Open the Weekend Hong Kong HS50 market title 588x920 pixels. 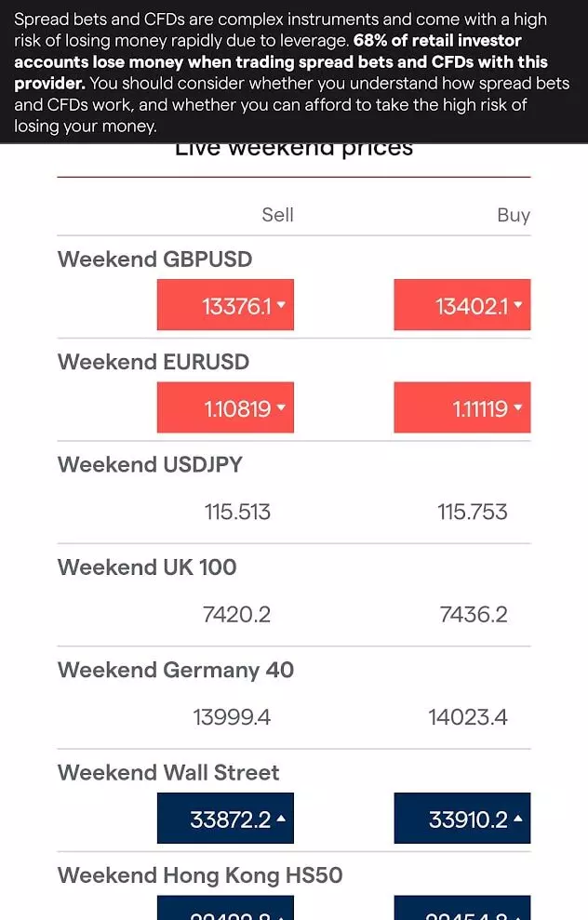[200, 874]
